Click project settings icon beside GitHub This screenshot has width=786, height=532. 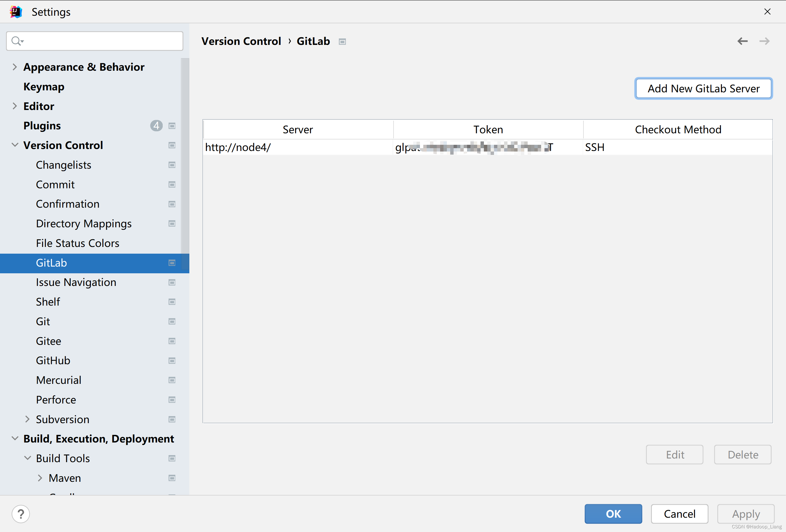click(172, 361)
